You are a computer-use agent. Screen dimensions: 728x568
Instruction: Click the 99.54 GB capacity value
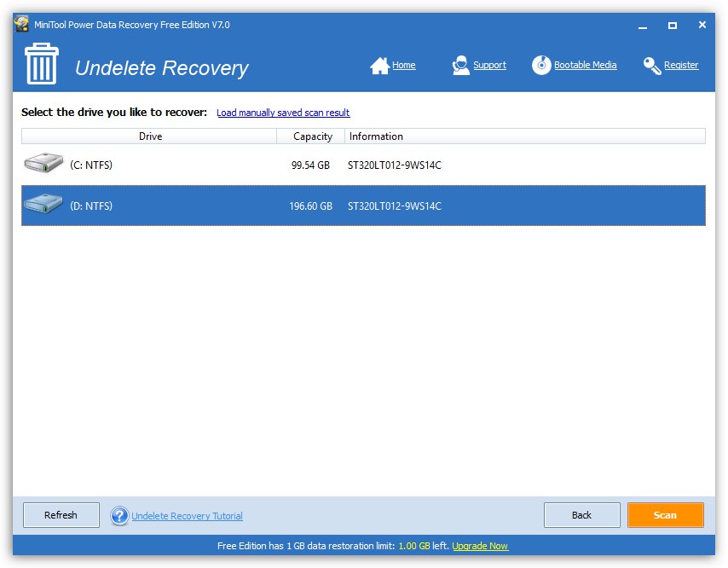310,165
